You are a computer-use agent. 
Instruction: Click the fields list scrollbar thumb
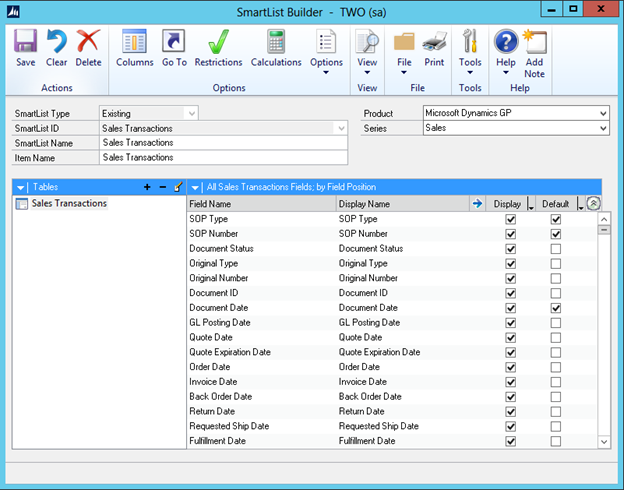click(x=604, y=230)
